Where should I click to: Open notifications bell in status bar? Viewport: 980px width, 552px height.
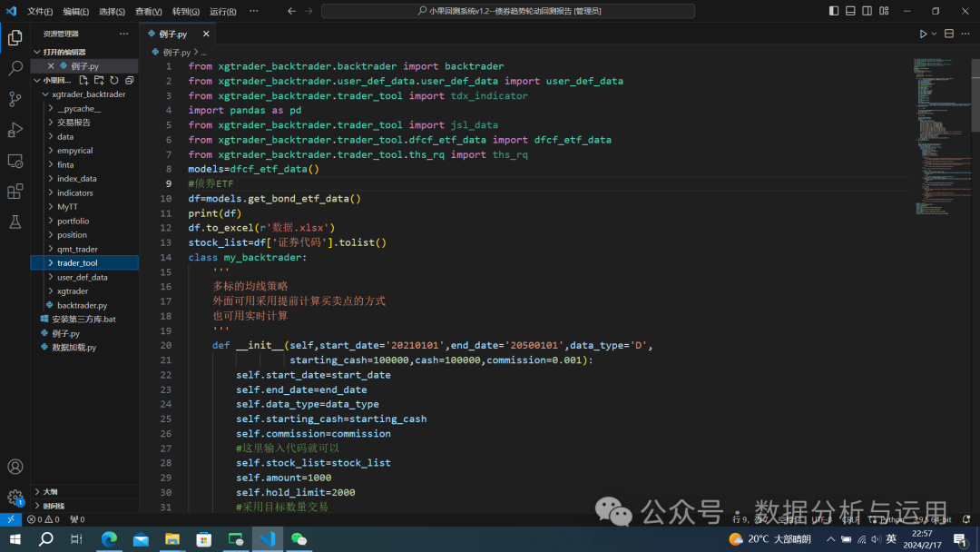(x=966, y=519)
